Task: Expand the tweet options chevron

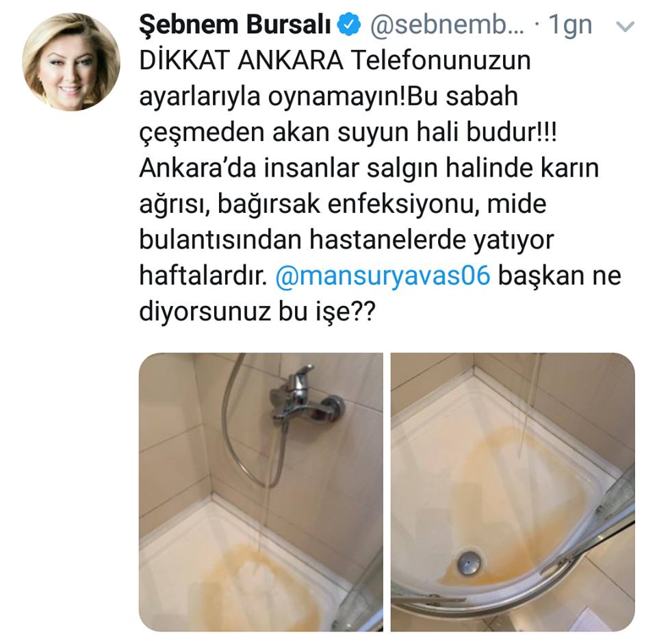Action: coord(625,27)
